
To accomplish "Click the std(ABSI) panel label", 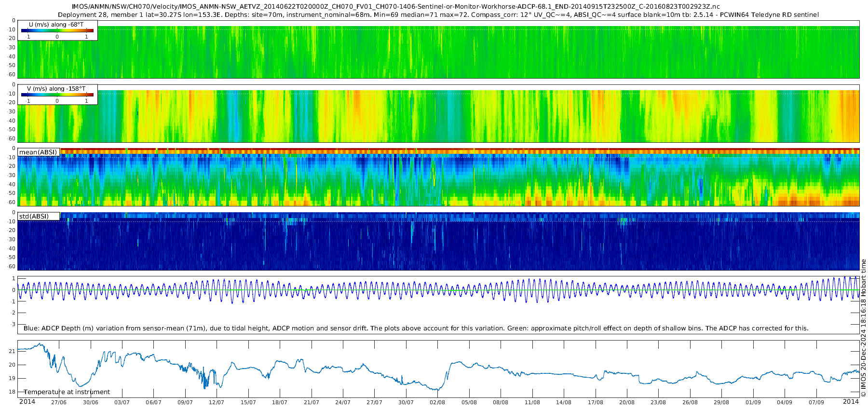I will pyautogui.click(x=39, y=216).
